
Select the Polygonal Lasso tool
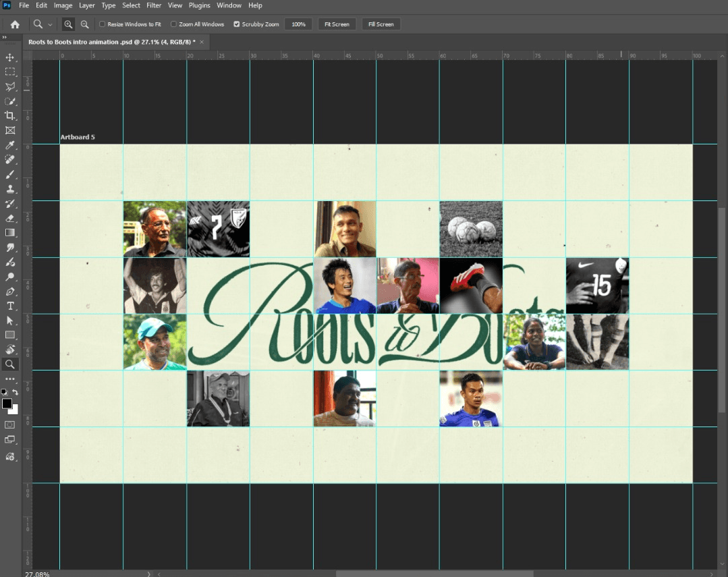click(x=9, y=87)
